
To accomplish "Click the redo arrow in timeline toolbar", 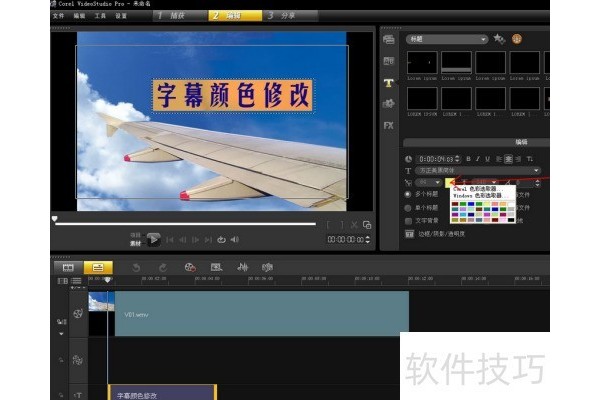I will tap(163, 268).
